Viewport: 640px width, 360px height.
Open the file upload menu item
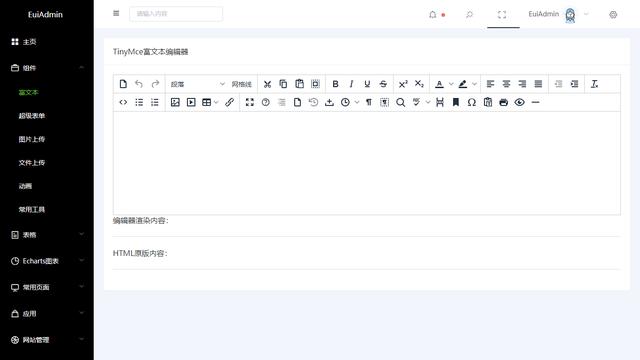[47, 163]
